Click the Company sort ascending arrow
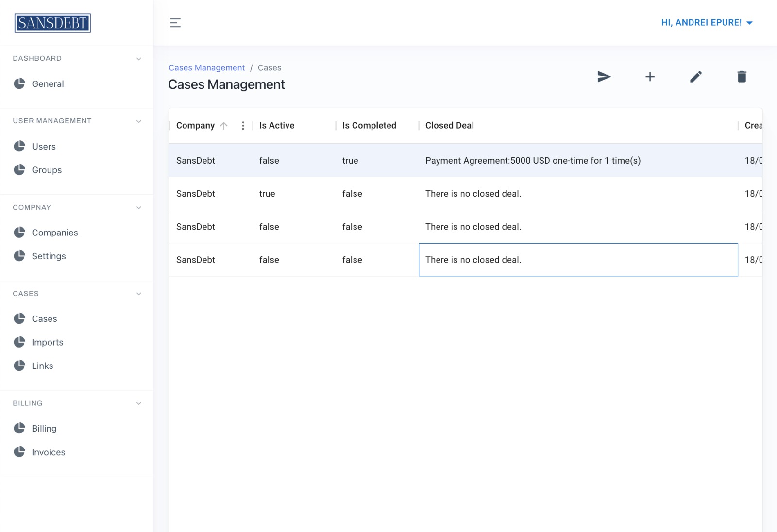The image size is (777, 532). 224,126
